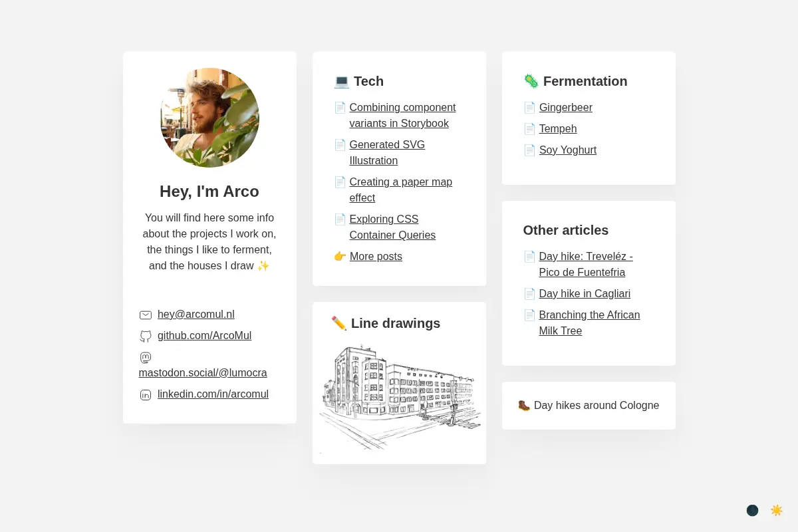Viewport: 798px width, 532px height.
Task: Open Exploring CSS Container Queries post
Action: (x=392, y=227)
